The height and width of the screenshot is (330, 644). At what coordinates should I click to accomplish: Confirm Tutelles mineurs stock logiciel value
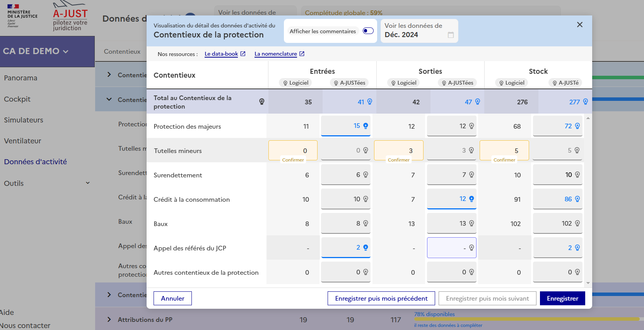pos(504,160)
